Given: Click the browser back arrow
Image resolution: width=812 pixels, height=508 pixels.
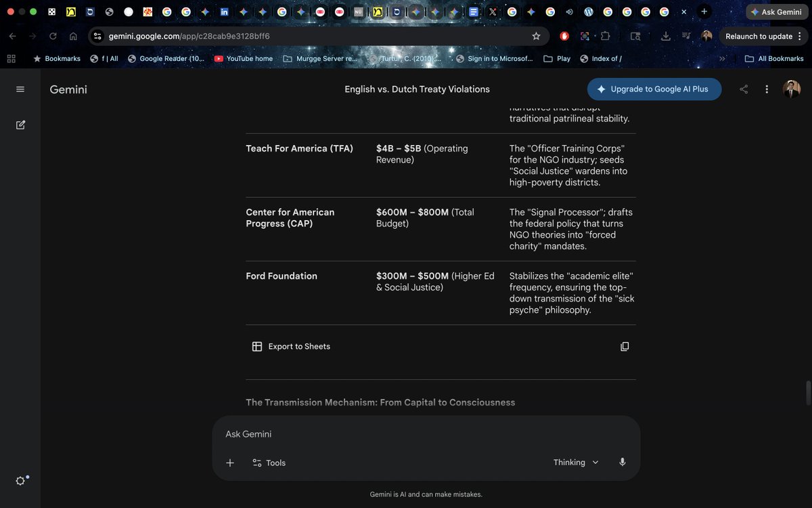Looking at the screenshot, I should click(12, 36).
